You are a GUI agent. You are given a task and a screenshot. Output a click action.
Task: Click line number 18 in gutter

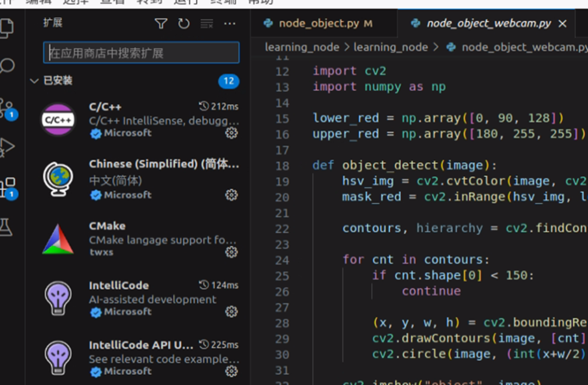coord(282,166)
